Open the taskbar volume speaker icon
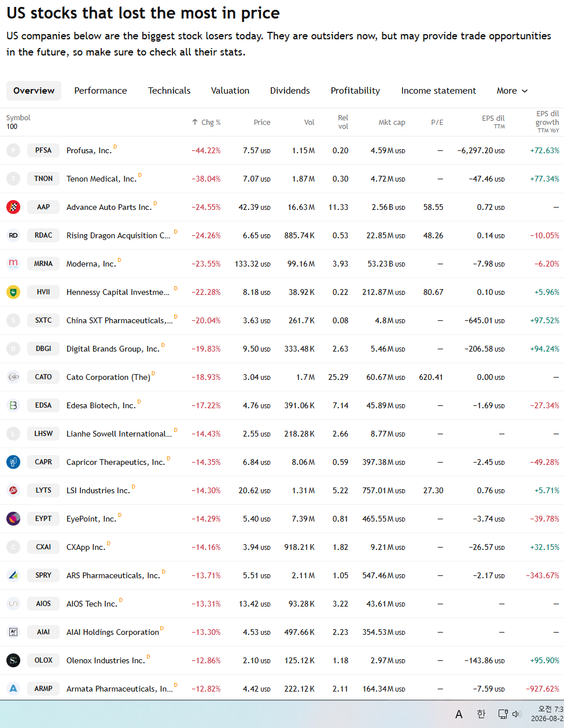The height and width of the screenshot is (728, 564). click(x=517, y=714)
